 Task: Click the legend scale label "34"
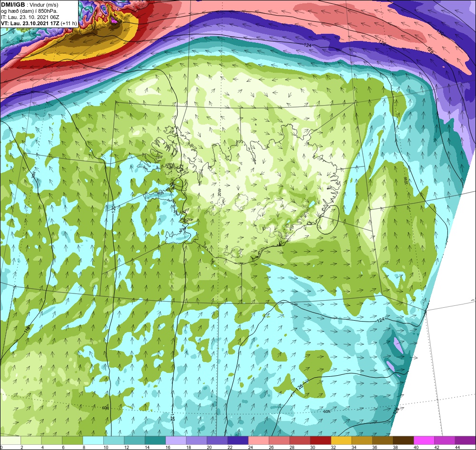click(x=354, y=448)
